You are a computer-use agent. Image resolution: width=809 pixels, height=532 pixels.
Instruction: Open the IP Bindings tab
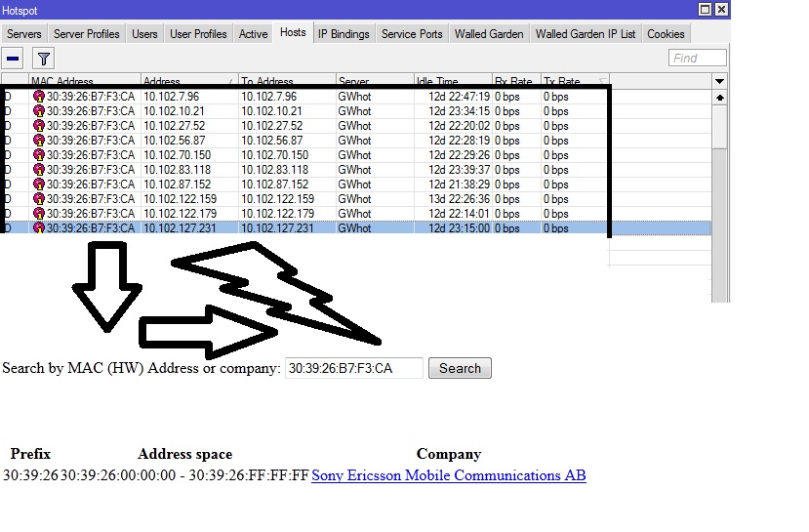tap(344, 34)
